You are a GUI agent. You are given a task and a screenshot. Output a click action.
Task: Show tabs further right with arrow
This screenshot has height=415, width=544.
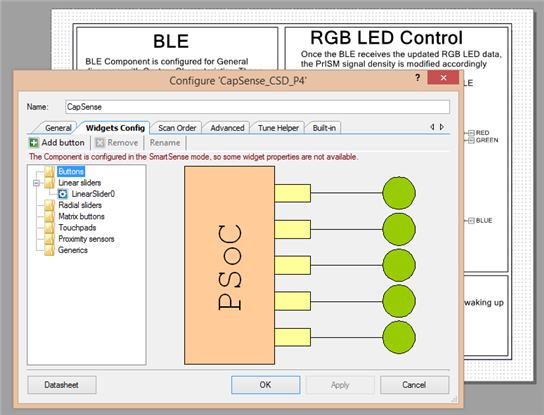(x=442, y=127)
